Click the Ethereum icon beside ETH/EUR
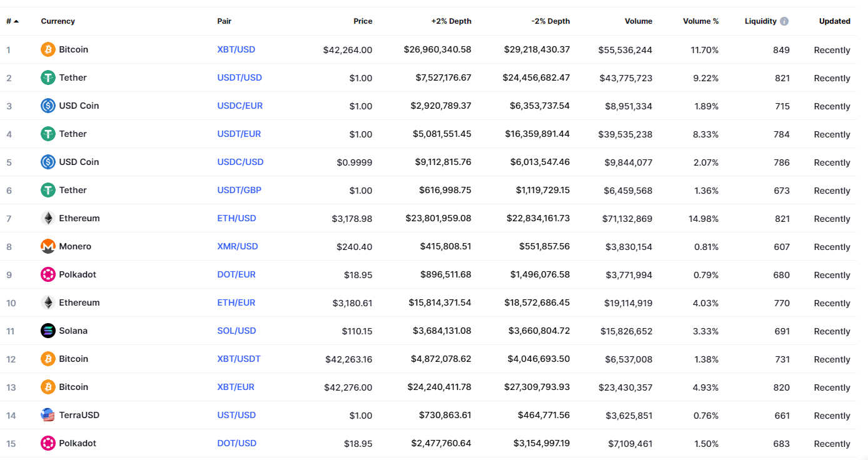Viewport: 868px width, 460px height. pyautogui.click(x=48, y=302)
